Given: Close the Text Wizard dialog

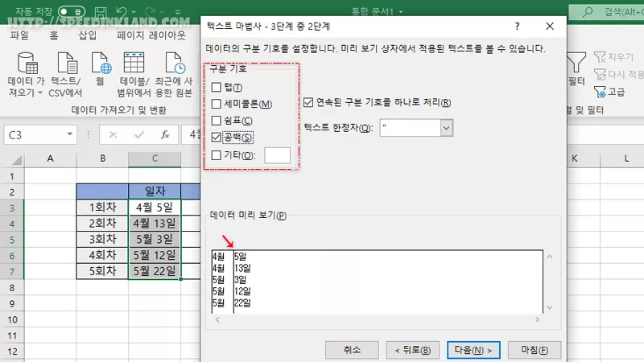Looking at the screenshot, I should (x=550, y=27).
